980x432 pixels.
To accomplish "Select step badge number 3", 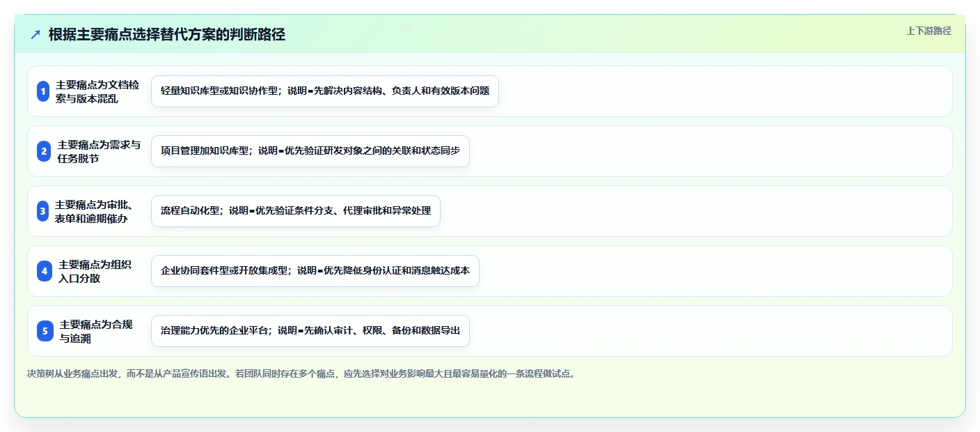I will coord(42,211).
